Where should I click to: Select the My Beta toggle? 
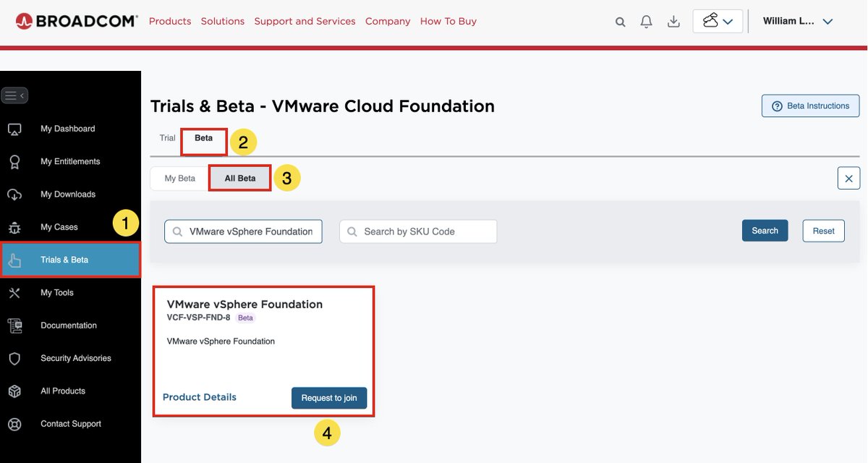(179, 178)
